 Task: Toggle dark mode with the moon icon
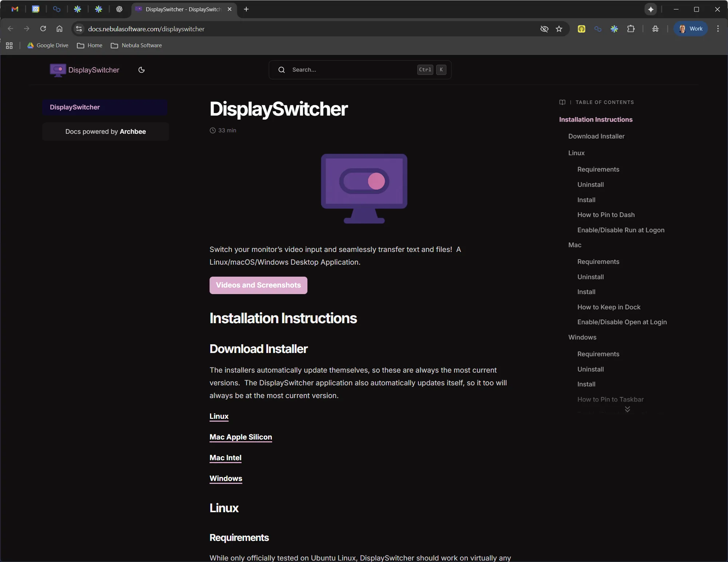[142, 70]
